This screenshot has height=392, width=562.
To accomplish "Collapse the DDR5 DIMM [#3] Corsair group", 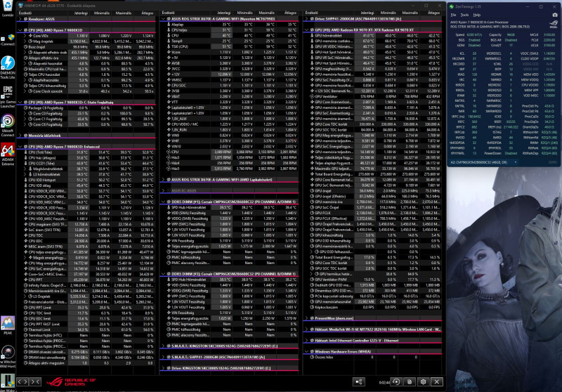I will (164, 274).
